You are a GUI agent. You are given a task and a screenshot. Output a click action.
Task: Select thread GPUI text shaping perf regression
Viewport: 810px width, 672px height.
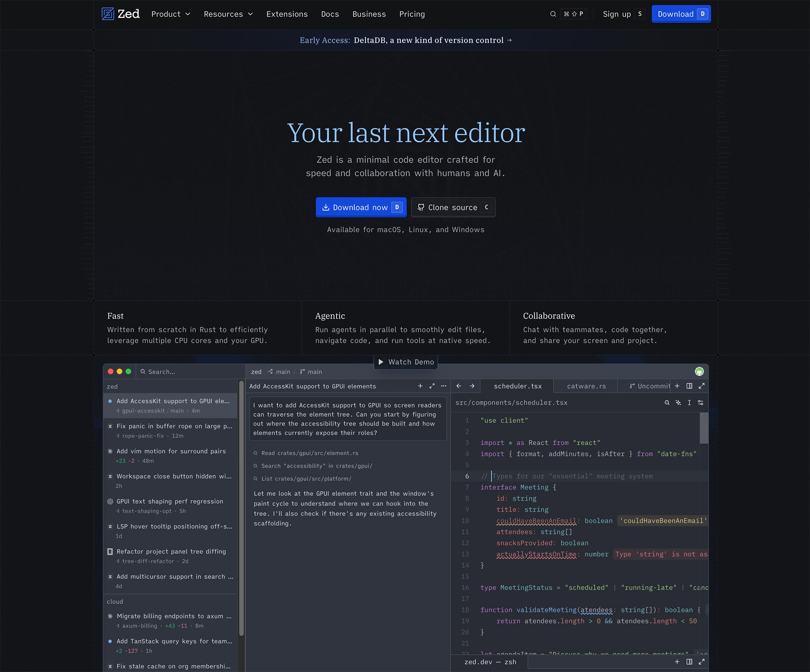point(170,506)
